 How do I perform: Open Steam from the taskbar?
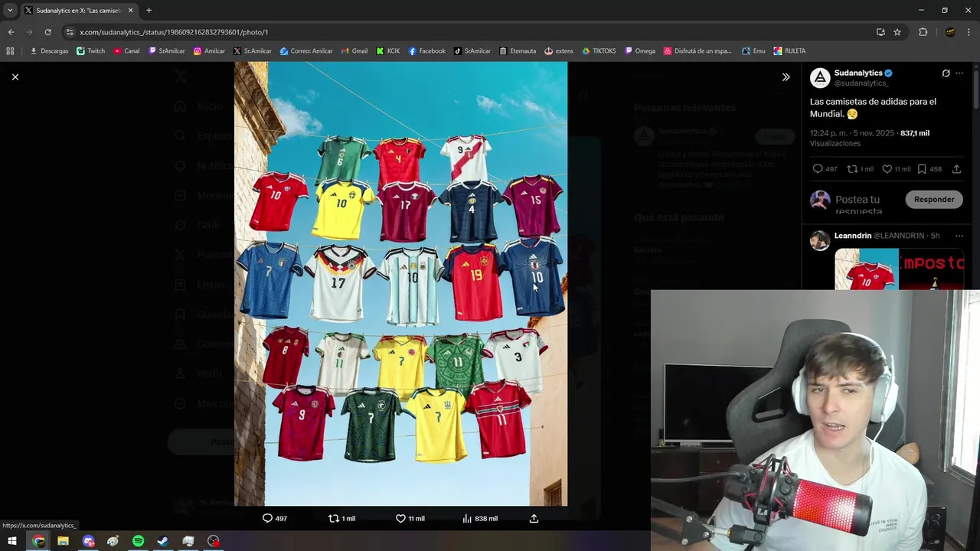pos(163,541)
